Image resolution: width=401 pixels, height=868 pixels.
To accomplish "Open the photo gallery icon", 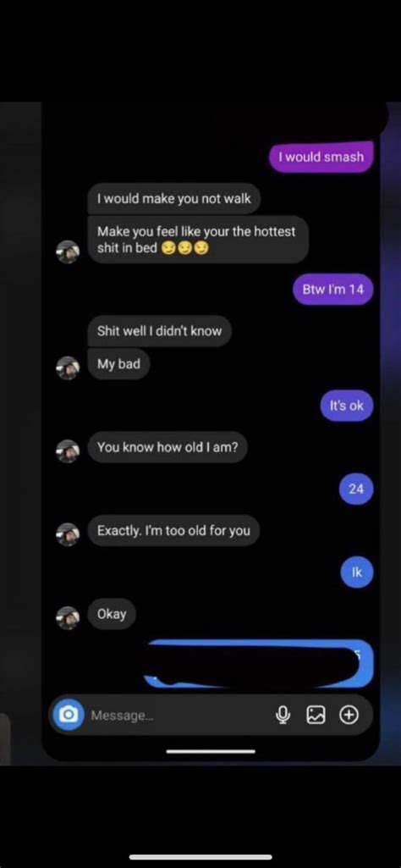I will coord(316,716).
